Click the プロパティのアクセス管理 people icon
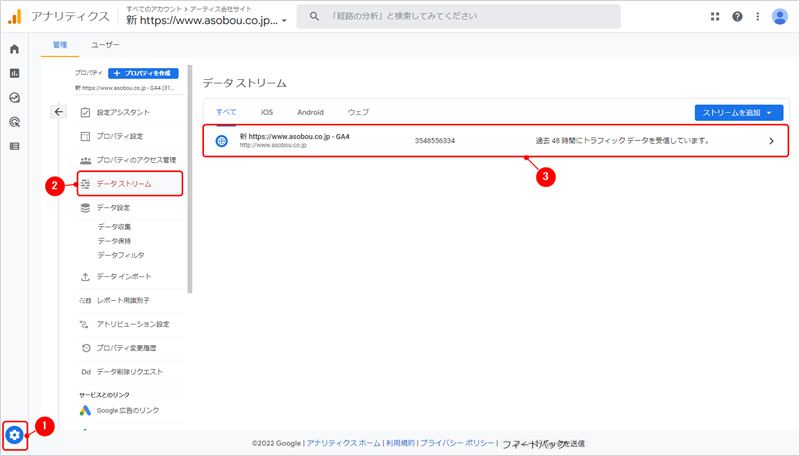800x456 pixels. 85,160
